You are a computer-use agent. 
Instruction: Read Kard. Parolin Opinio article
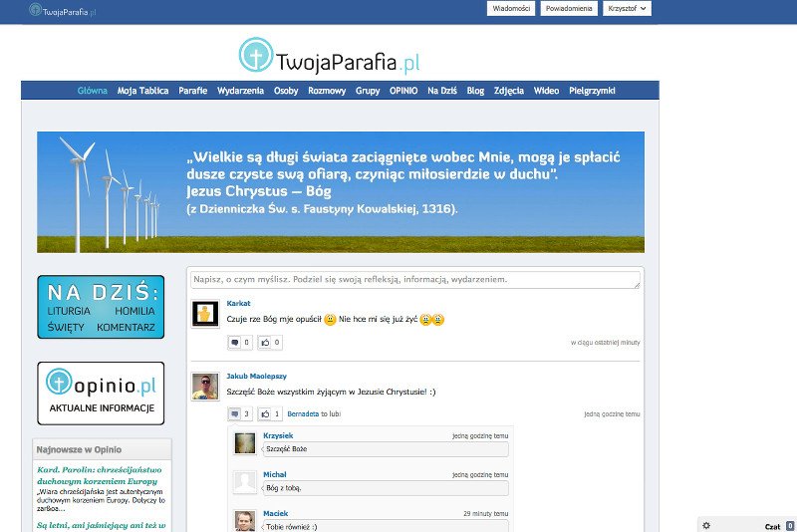(x=100, y=475)
